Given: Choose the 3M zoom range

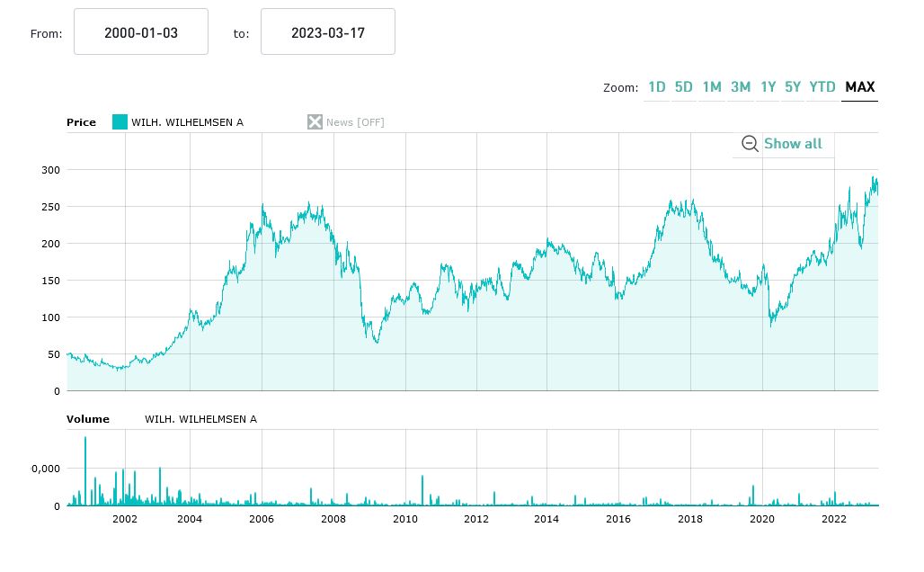Looking at the screenshot, I should tap(741, 87).
